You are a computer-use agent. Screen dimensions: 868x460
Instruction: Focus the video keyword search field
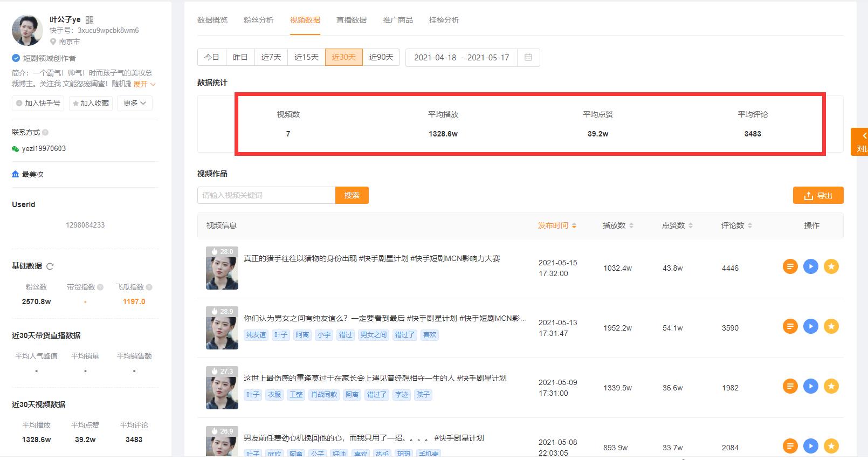tap(266, 195)
